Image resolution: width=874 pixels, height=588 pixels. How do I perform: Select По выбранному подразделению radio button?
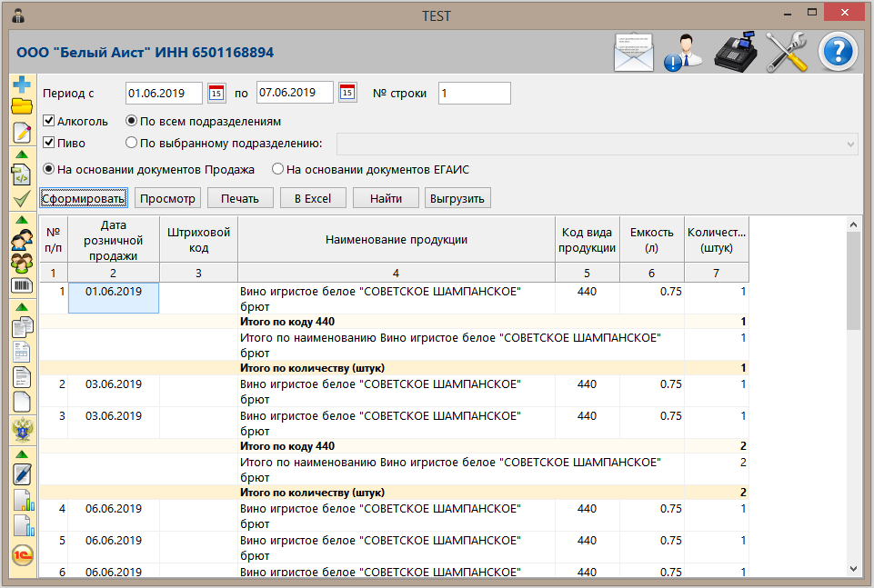tap(131, 143)
